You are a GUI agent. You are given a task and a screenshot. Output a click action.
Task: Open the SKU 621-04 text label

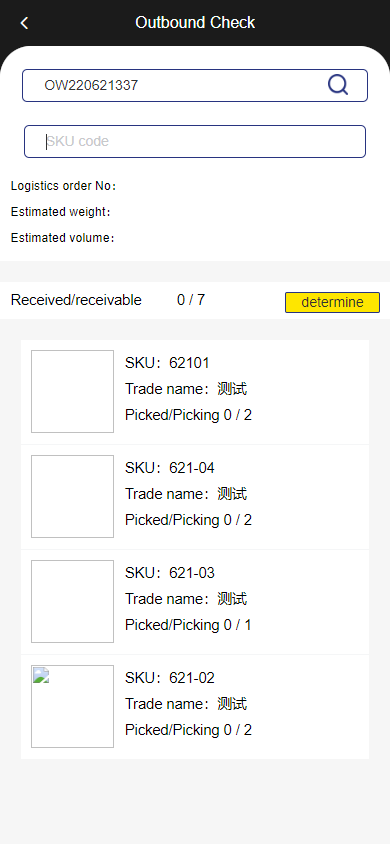(170, 468)
